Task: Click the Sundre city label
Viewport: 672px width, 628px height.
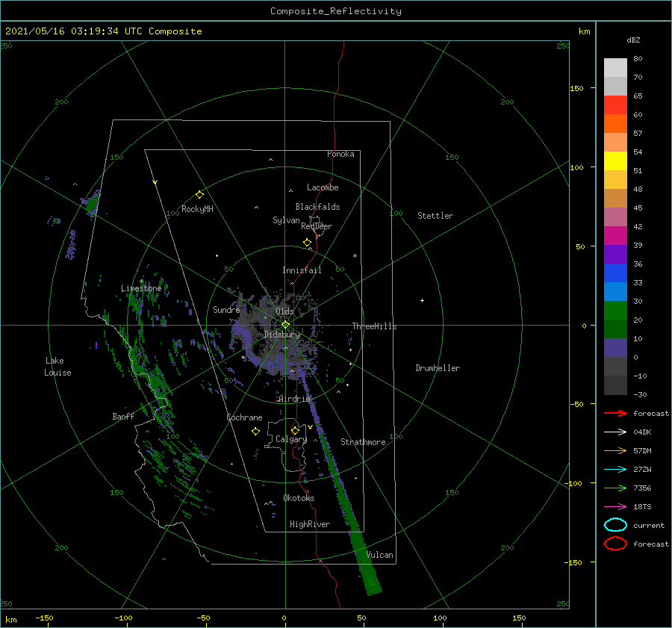Action: pos(226,309)
